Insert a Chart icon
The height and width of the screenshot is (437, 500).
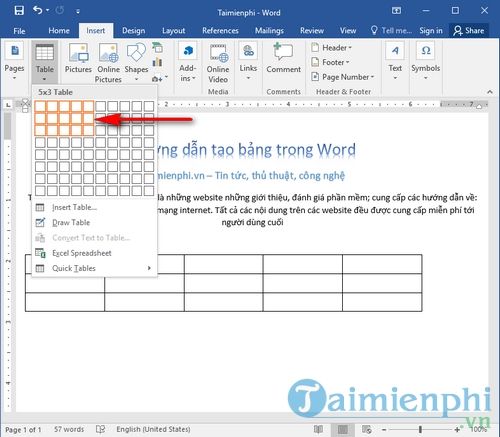[157, 62]
